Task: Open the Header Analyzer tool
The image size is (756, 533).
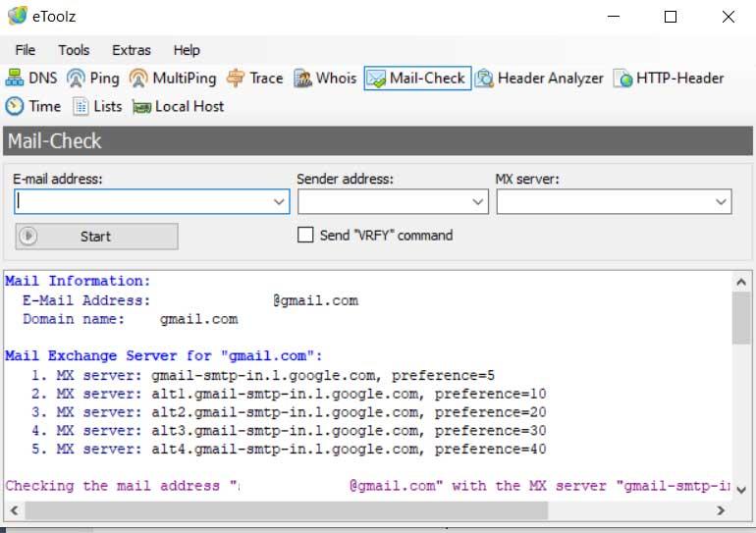Action: click(x=539, y=79)
